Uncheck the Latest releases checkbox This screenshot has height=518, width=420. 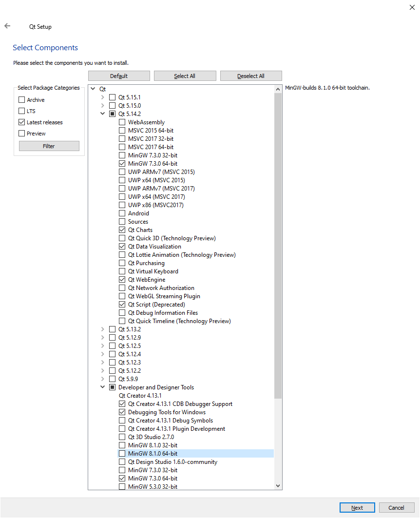pos(22,122)
